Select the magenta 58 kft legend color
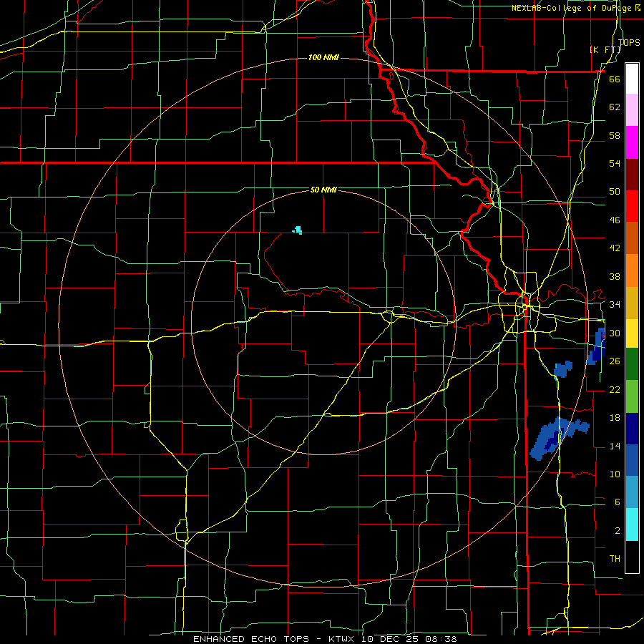Viewport: 644px width, 644px height. (x=632, y=142)
